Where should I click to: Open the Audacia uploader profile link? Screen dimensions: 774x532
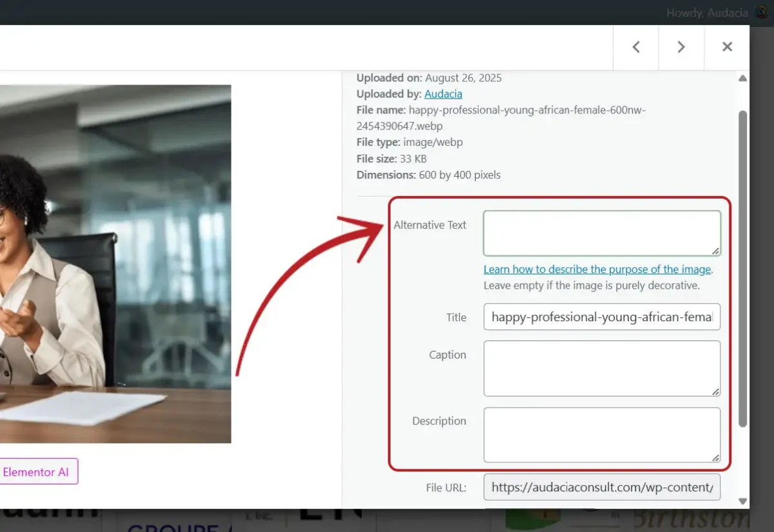(443, 94)
